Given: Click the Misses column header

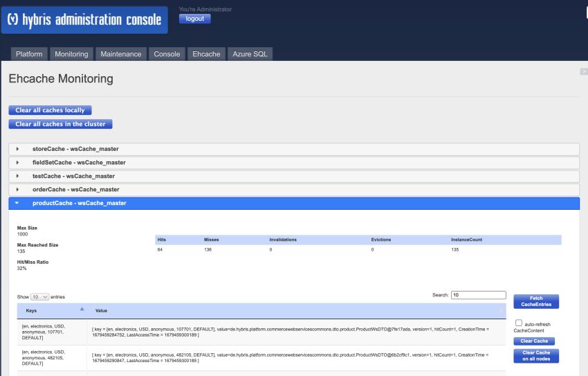Looking at the screenshot, I should (x=212, y=240).
